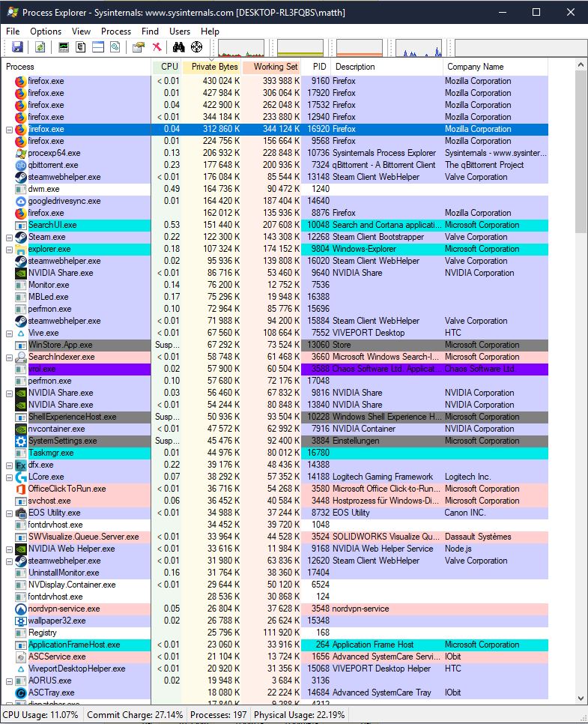Image resolution: width=588 pixels, height=724 pixels.
Task: Click the dfx.exe Fx icon
Action: coord(21,465)
